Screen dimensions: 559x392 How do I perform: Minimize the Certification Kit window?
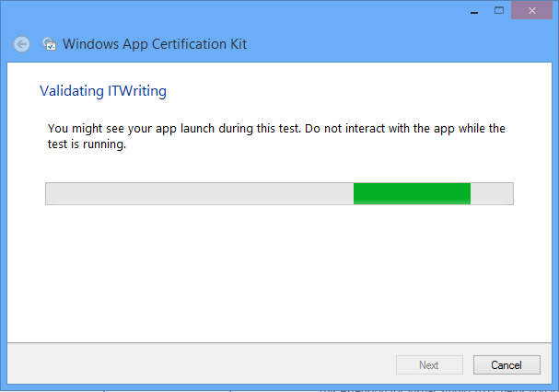point(473,11)
